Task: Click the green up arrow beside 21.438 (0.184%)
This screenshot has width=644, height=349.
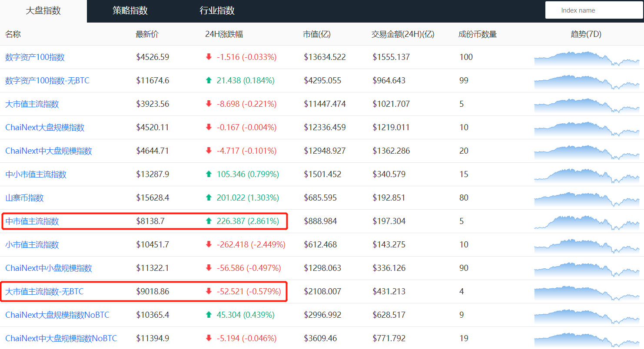Action: pyautogui.click(x=209, y=80)
